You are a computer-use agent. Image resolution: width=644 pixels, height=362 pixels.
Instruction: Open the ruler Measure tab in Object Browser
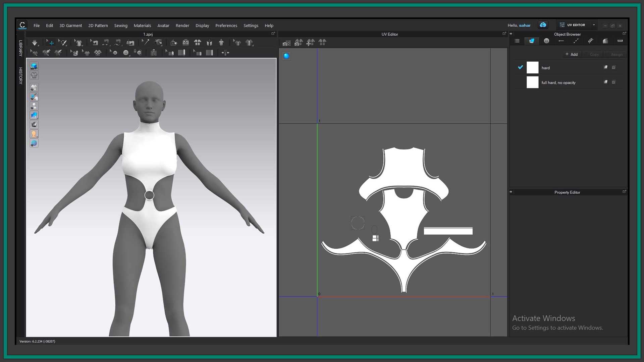620,41
